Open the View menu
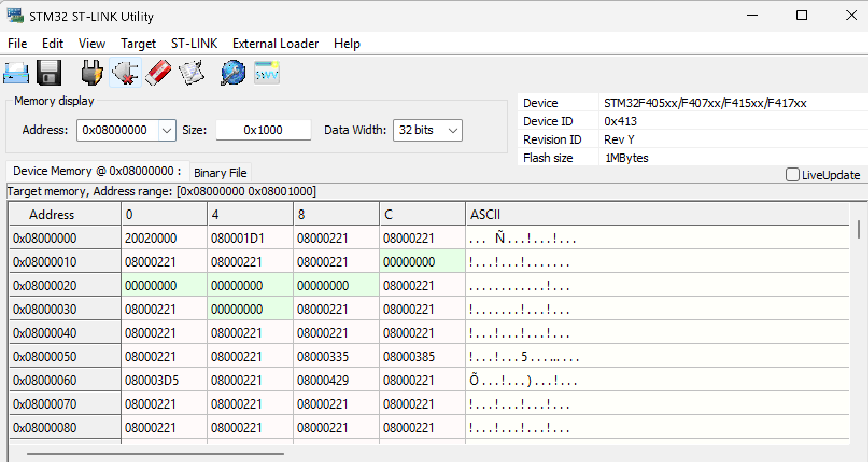This screenshot has height=462, width=868. point(92,44)
